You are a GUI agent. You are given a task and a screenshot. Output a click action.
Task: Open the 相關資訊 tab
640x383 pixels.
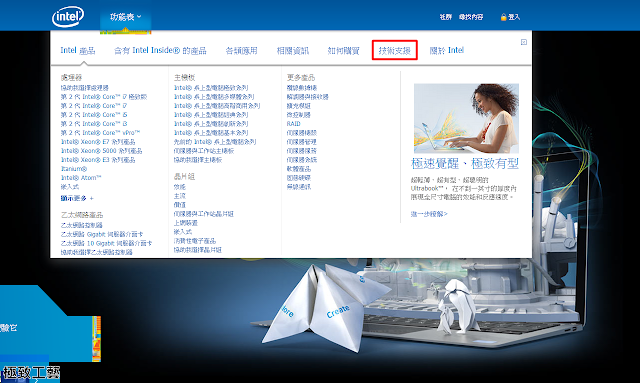(x=293, y=50)
